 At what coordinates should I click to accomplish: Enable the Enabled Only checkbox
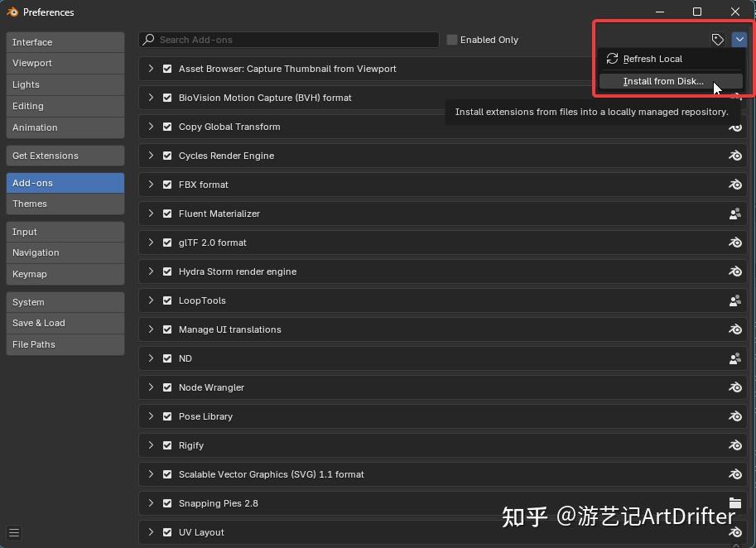point(451,39)
